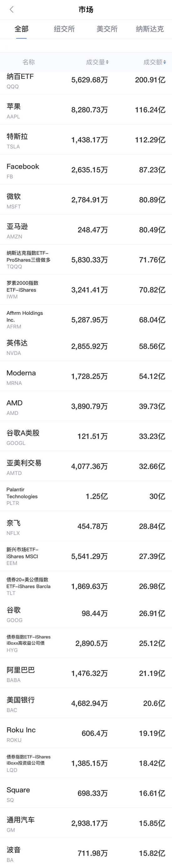Select 微软 MSFT row
The image size is (172, 868).
tap(86, 199)
